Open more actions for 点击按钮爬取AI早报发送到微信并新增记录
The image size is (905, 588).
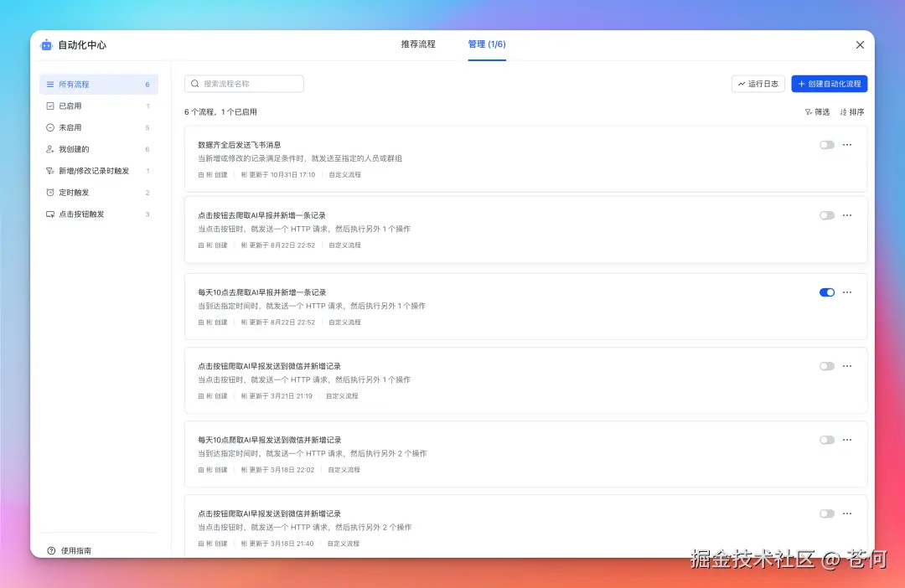(847, 366)
